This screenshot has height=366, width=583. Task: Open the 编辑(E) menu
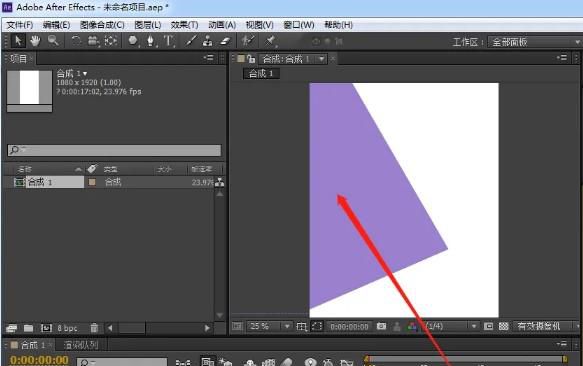57,25
